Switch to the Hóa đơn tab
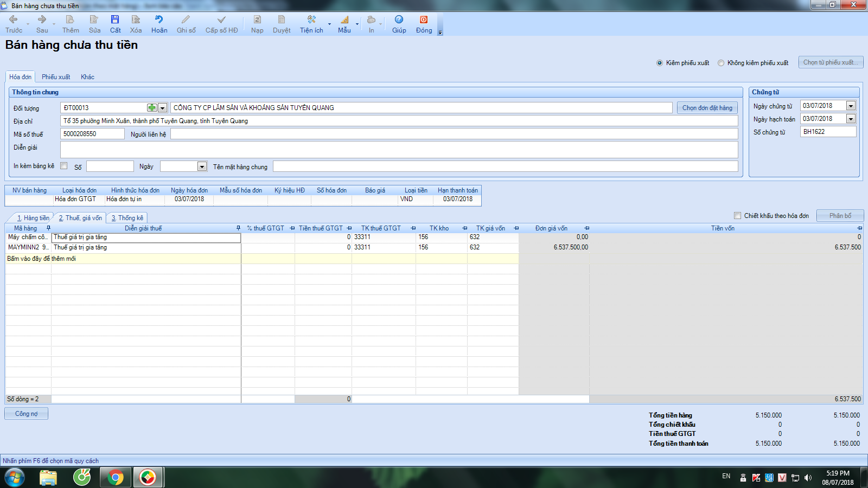The height and width of the screenshot is (488, 868). (20, 77)
